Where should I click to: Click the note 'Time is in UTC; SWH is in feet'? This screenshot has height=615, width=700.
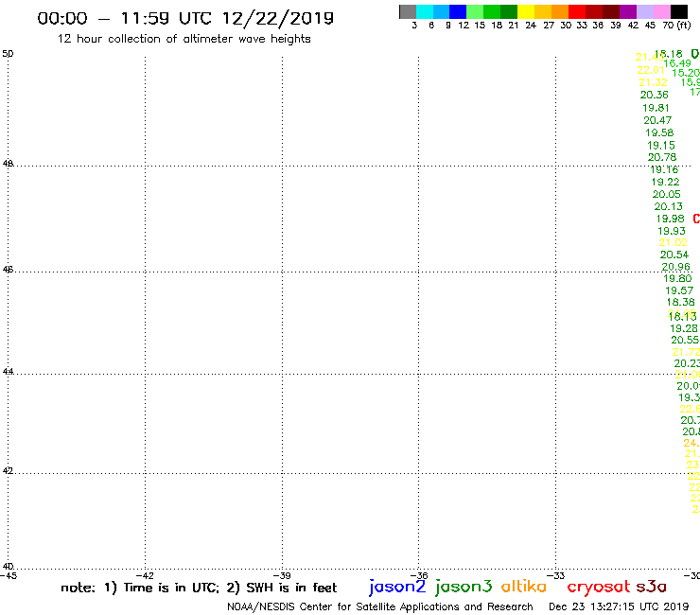199,588
